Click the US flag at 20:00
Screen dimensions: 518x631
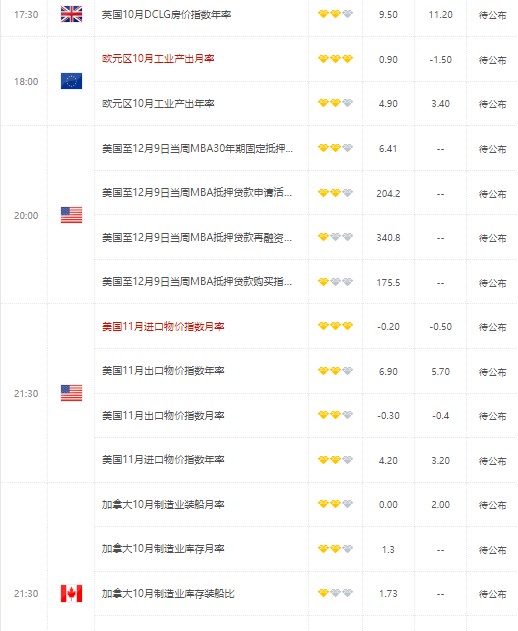[x=71, y=215]
